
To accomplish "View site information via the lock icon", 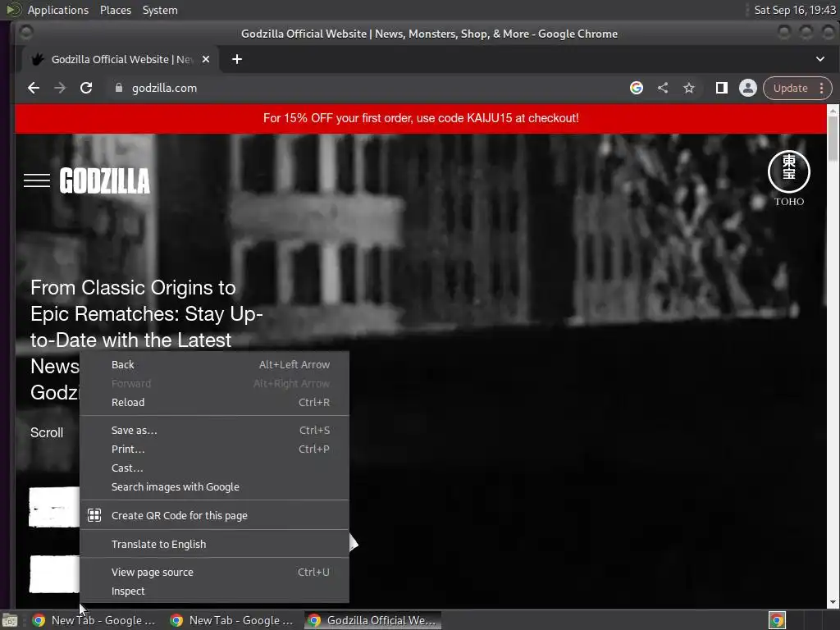I will [119, 88].
